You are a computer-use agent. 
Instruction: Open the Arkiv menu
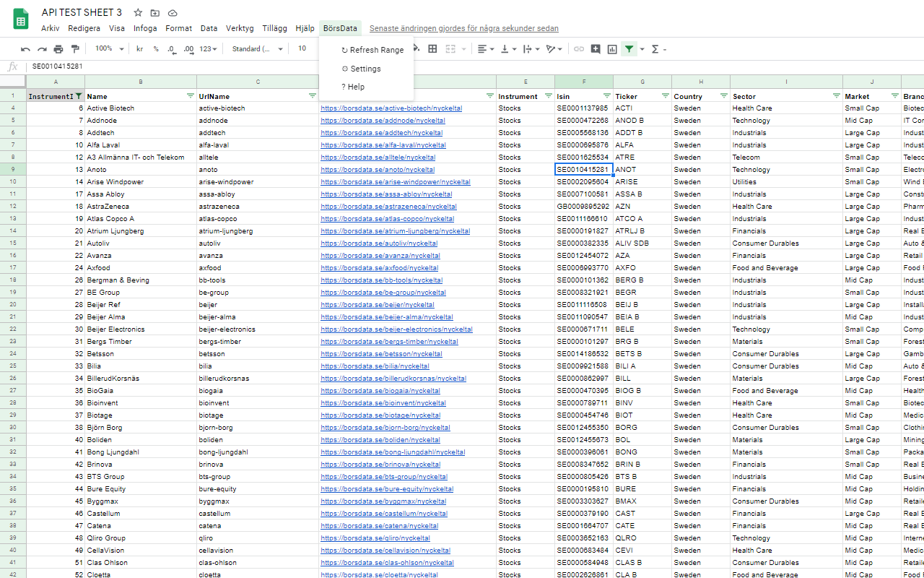point(51,28)
